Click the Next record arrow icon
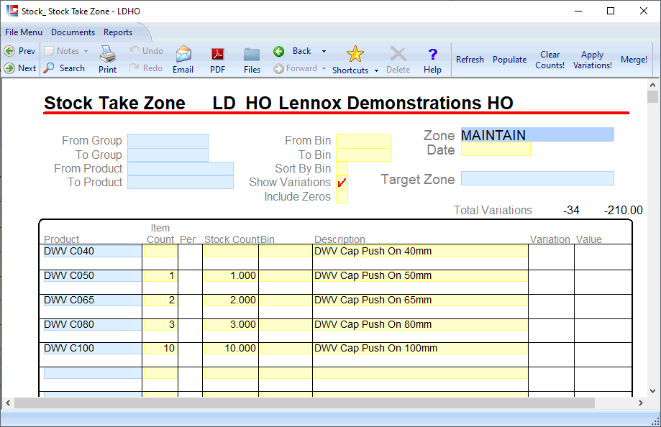The image size is (661, 427). click(x=9, y=68)
